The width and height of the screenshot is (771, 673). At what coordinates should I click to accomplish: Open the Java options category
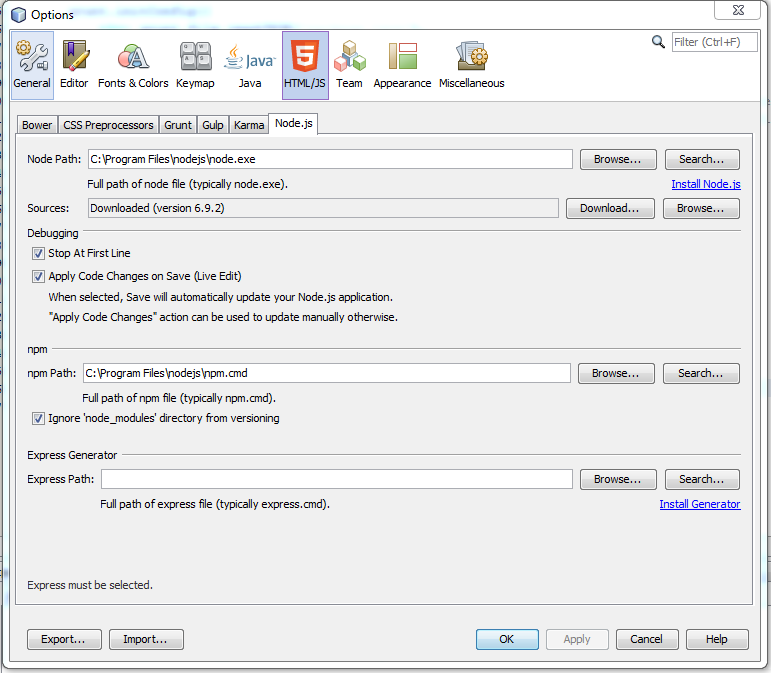pos(250,65)
